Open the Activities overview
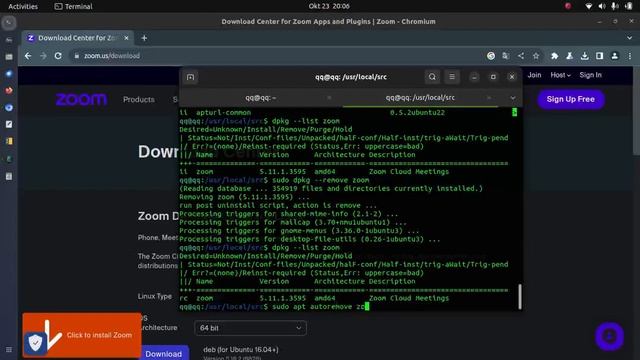 coord(23,6)
